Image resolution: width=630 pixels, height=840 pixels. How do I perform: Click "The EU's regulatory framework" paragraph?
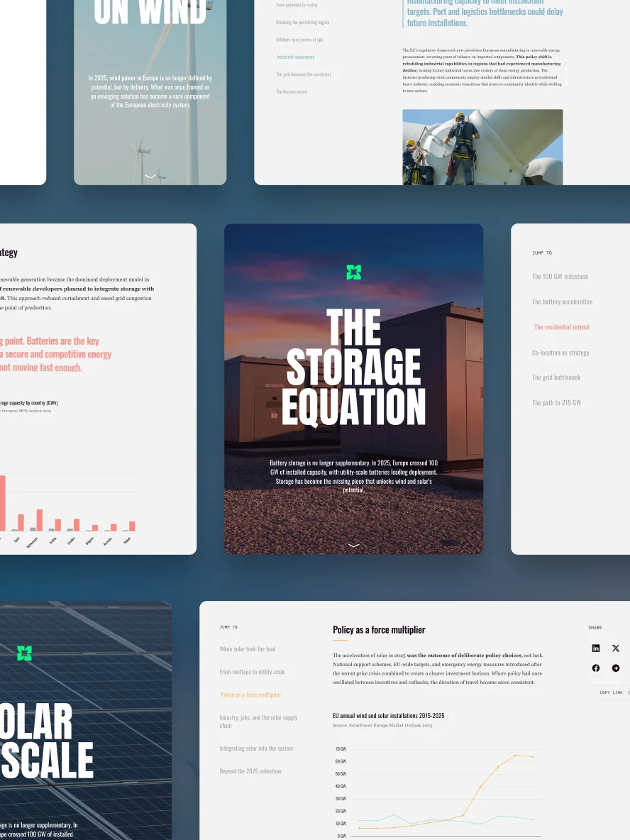(482, 71)
